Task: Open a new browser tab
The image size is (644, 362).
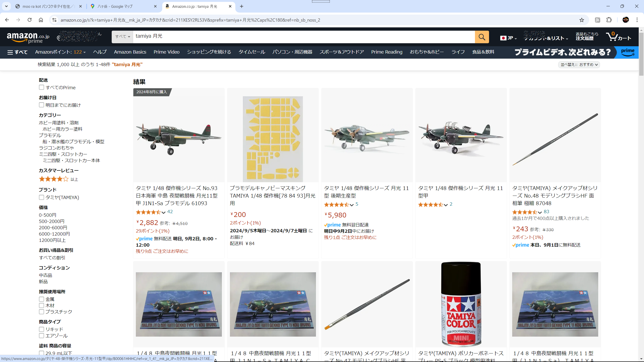Action: pos(242,6)
